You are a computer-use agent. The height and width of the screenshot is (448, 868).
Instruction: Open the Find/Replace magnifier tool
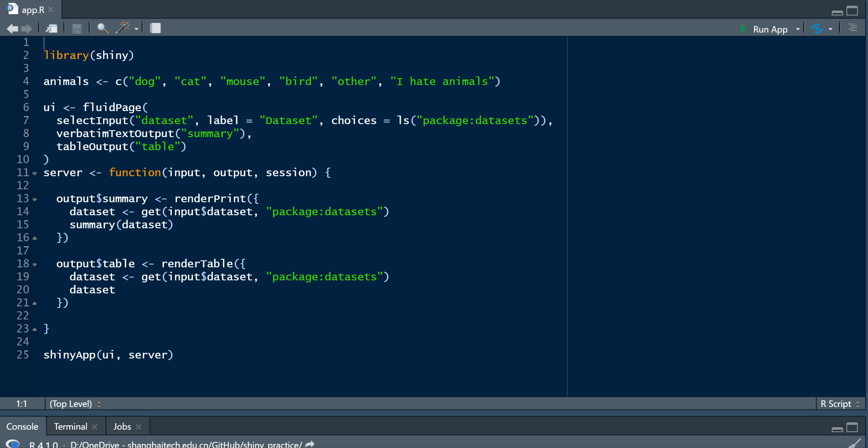tap(102, 28)
